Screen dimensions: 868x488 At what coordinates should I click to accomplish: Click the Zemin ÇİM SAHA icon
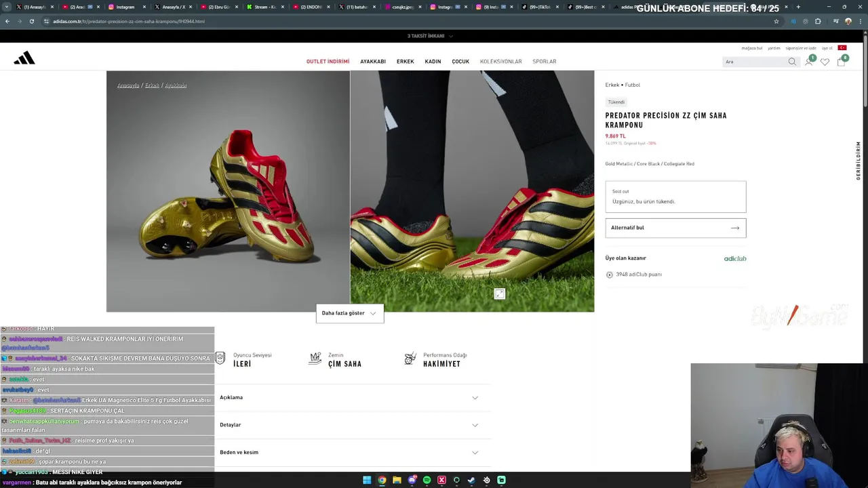pyautogui.click(x=315, y=359)
